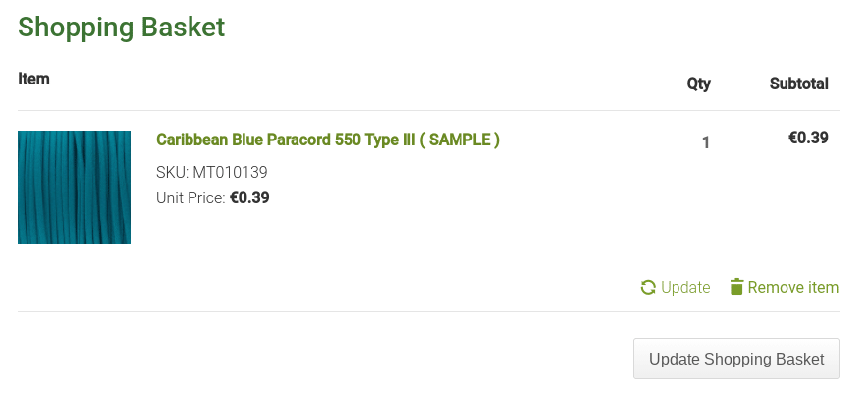Screen dimensions: 868x393
Task: Click the ( SAMPLE ) text in product title
Action: point(460,140)
